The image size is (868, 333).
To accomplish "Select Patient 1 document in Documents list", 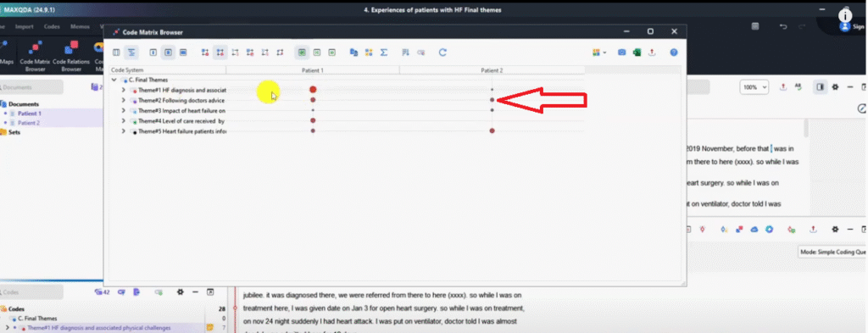I will pos(30,114).
